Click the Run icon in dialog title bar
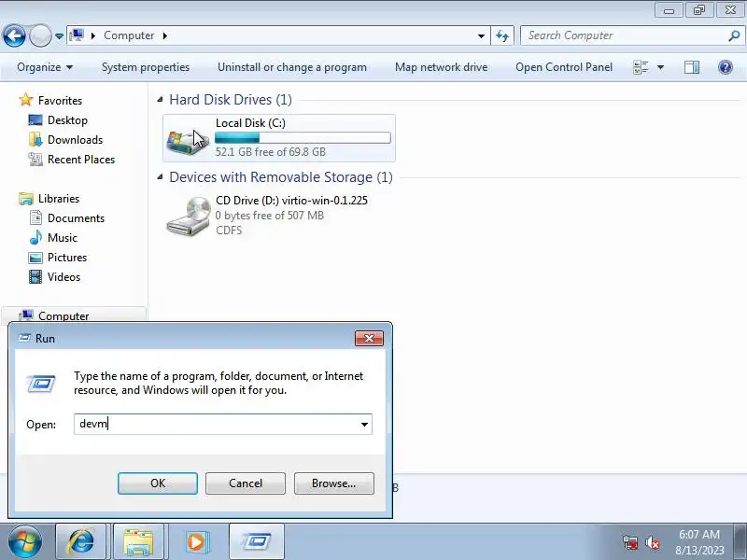 (x=24, y=338)
